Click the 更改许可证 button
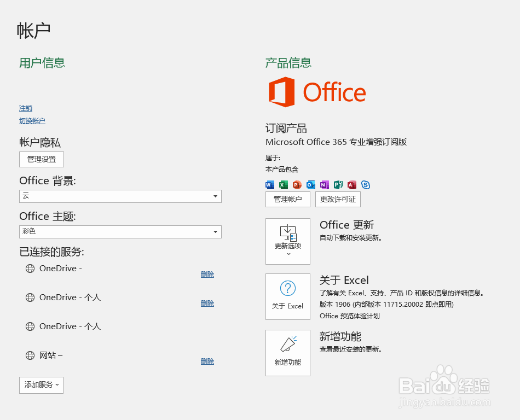Image resolution: width=520 pixels, height=420 pixels. (338, 199)
